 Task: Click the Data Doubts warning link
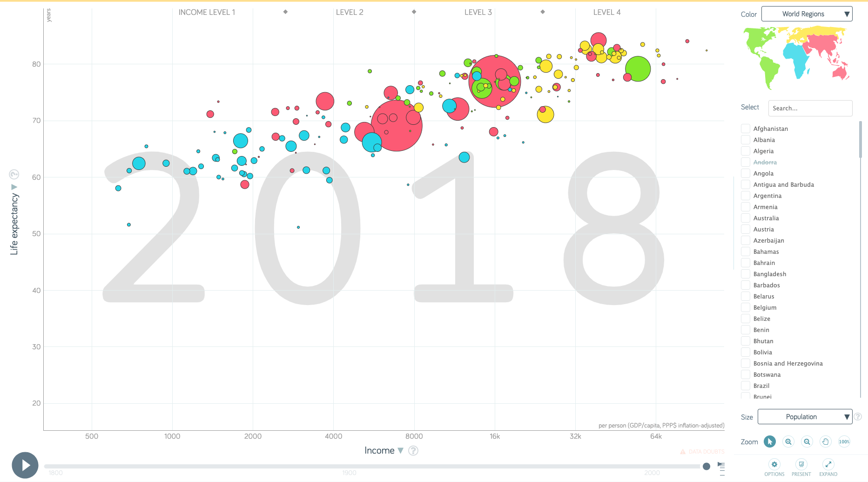(702, 452)
